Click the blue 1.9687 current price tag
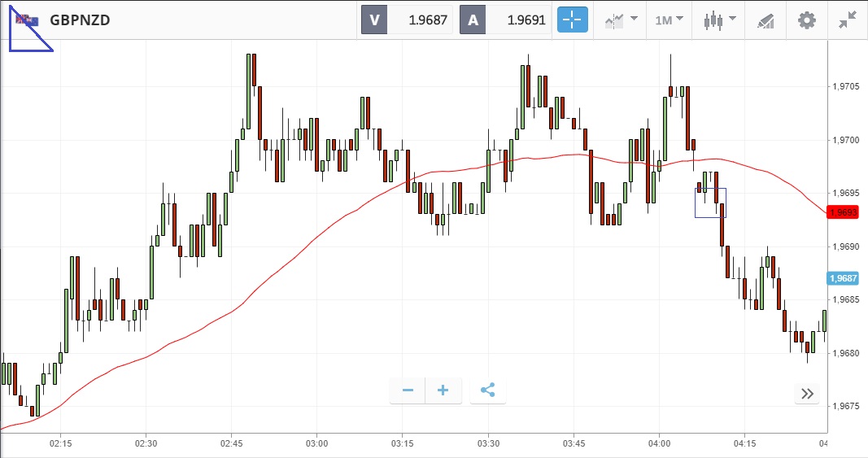Screen dimensions: 868x458 point(843,278)
